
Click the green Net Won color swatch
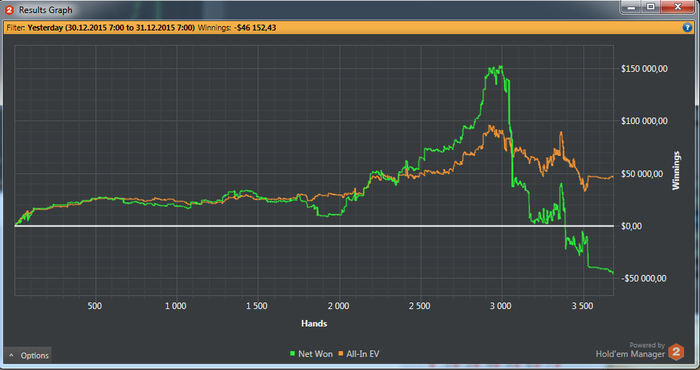pyautogui.click(x=292, y=353)
